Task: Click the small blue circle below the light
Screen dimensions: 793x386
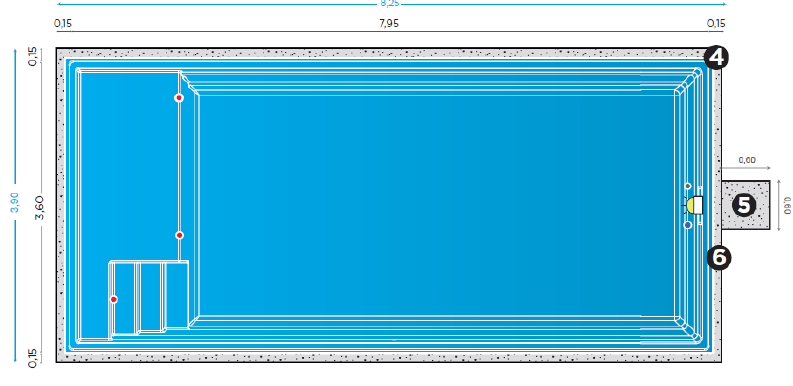Action: 688,225
